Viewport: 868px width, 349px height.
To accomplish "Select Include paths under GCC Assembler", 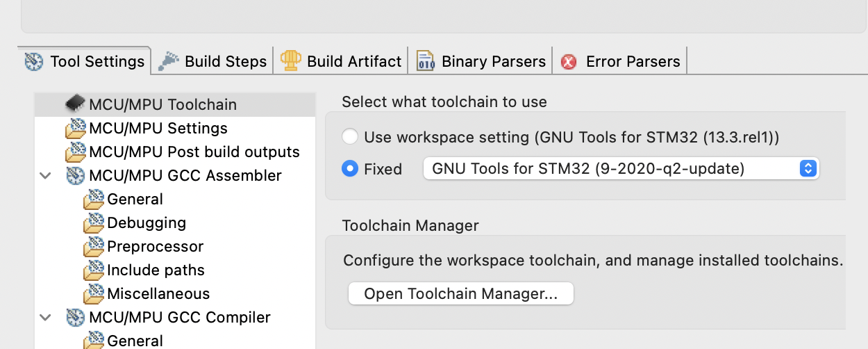I will [x=156, y=270].
